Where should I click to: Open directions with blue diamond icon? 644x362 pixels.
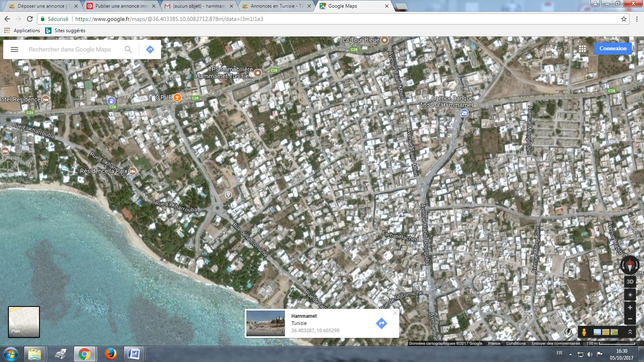coord(150,49)
